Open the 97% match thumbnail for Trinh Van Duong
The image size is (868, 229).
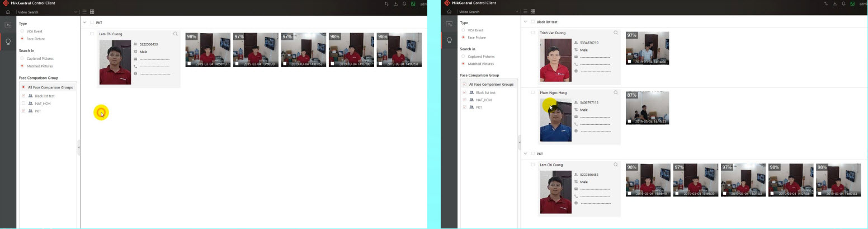pos(647,48)
